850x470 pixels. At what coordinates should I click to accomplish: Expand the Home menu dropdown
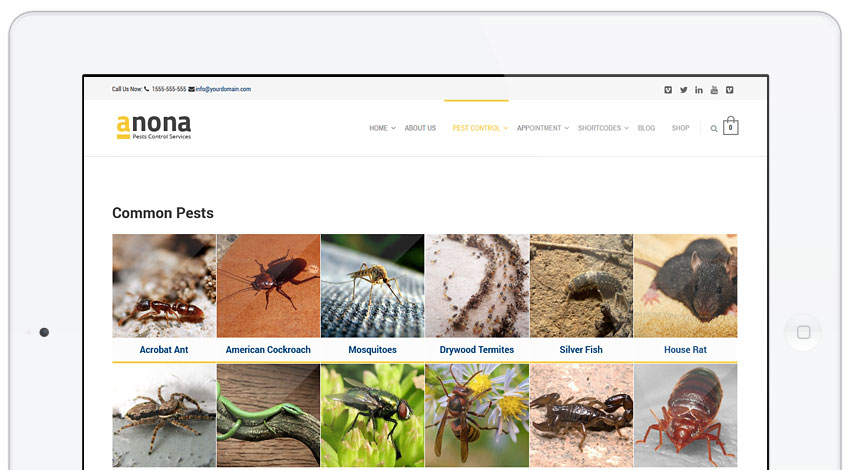pyautogui.click(x=382, y=128)
